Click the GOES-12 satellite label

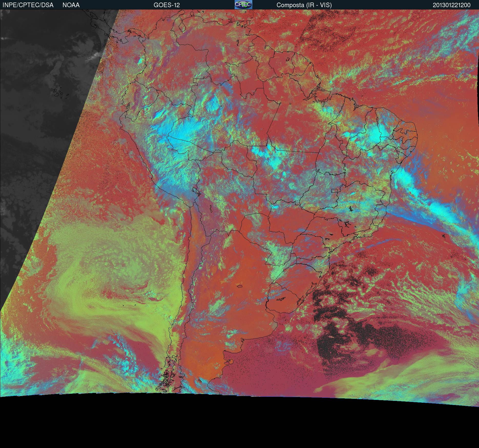[x=166, y=5]
